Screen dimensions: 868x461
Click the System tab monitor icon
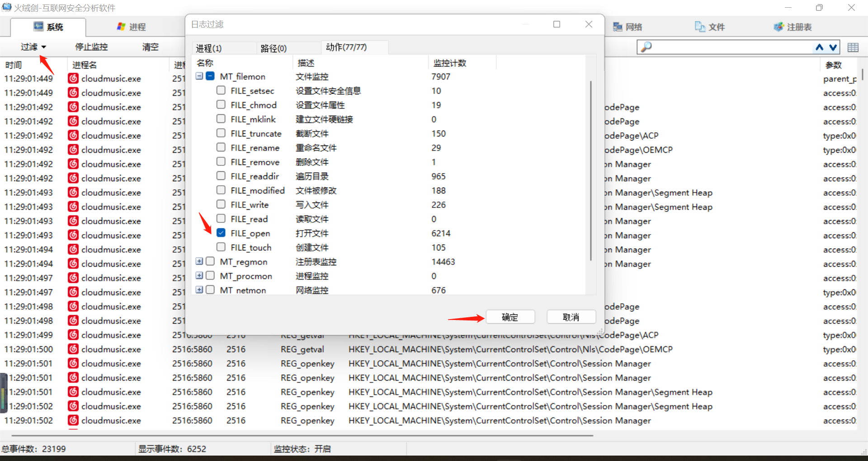pos(38,27)
